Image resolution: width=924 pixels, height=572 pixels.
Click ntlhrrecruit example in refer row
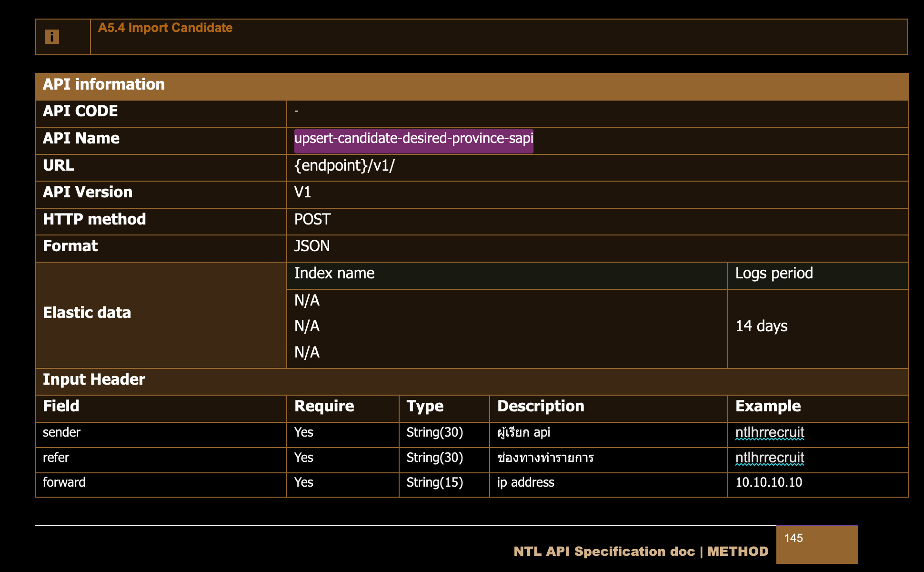[x=769, y=458]
